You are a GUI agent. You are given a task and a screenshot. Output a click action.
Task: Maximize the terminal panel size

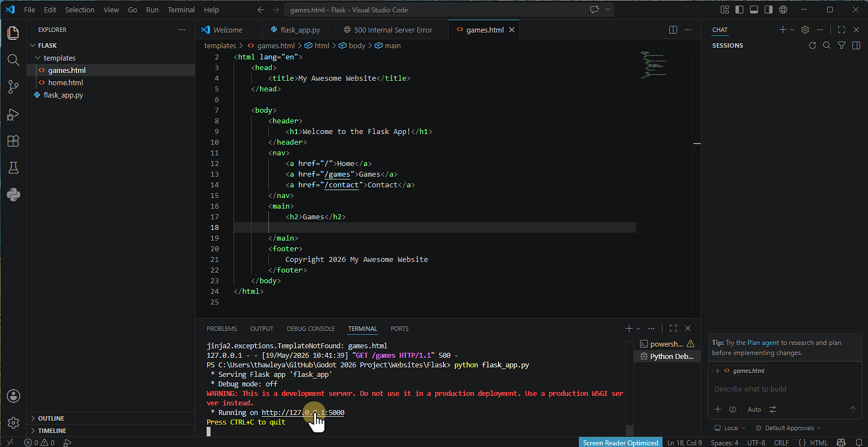click(673, 329)
